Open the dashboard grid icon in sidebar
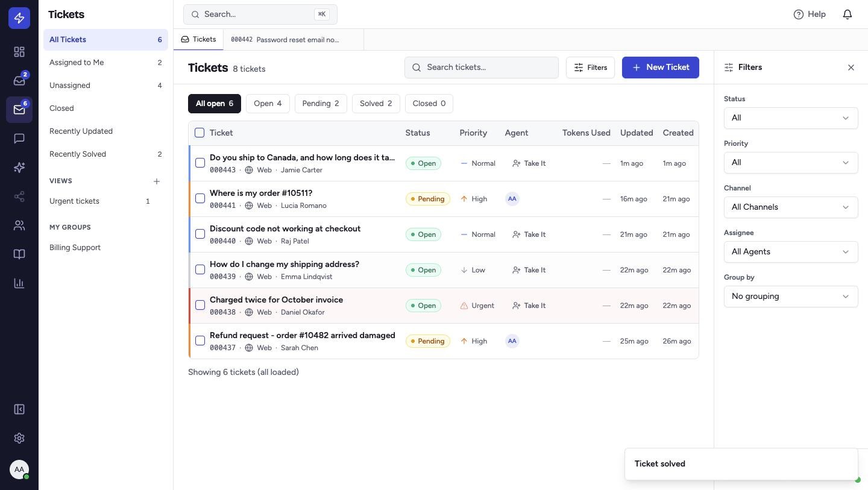868x490 pixels. point(19,52)
